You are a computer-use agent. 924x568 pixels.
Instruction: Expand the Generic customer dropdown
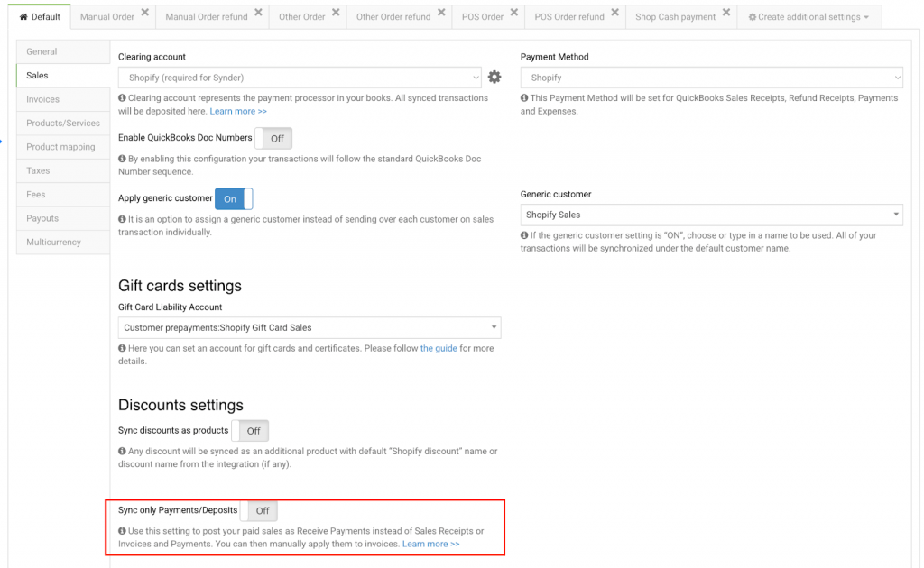pyautogui.click(x=711, y=215)
